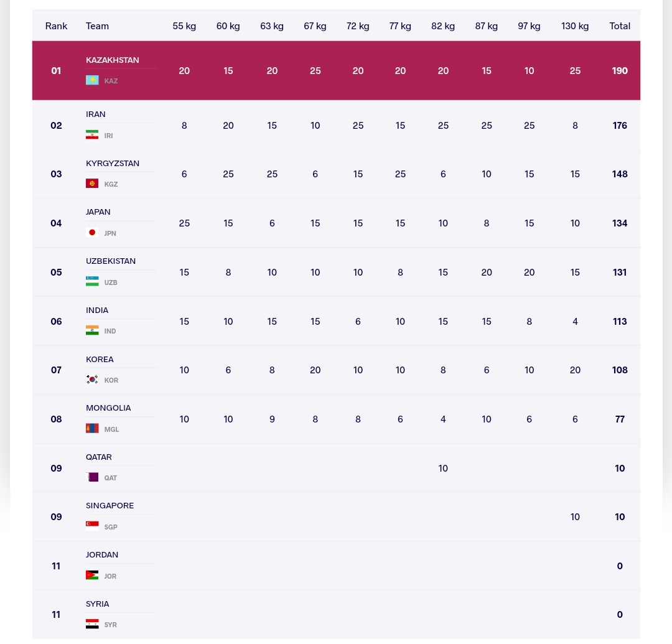Screen dimensions: 672x644
Task: Click the Qatar flag icon
Action: (92, 477)
